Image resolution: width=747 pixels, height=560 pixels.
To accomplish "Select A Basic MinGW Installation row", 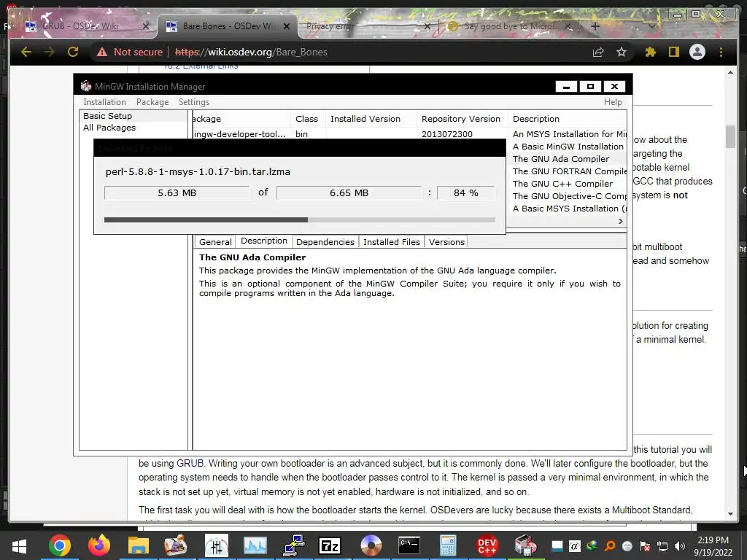I will 566,147.
